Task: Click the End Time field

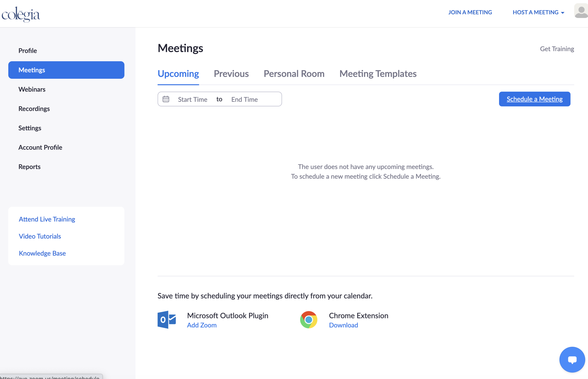Action: 244,99
